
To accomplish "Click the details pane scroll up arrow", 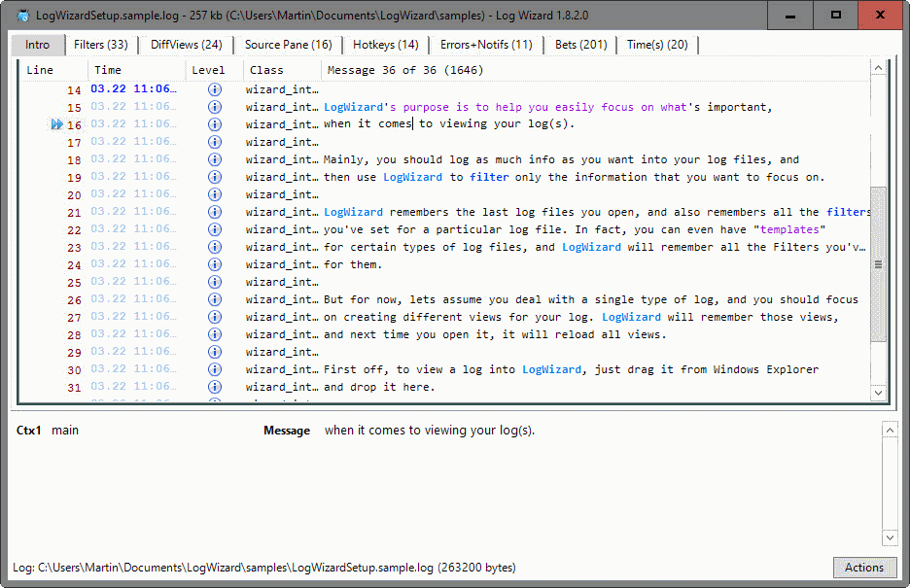I will click(x=890, y=430).
